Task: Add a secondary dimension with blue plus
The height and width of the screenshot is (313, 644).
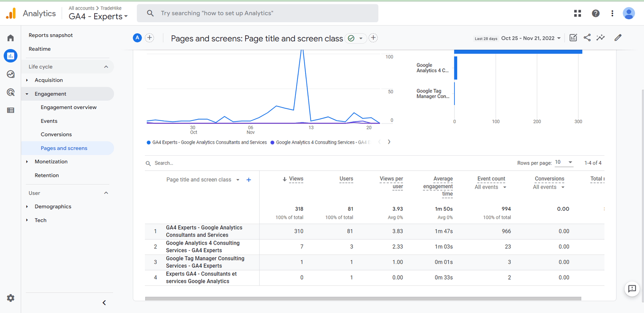Action: pos(249,180)
